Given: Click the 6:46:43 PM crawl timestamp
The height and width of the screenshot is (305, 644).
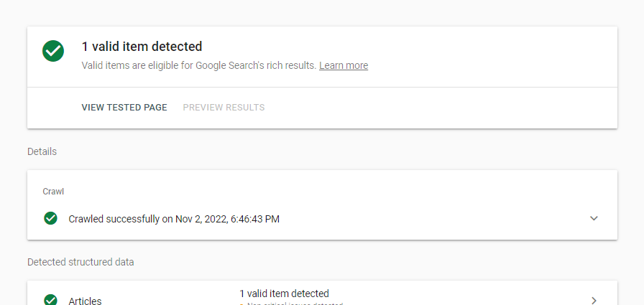Looking at the screenshot, I should [255, 219].
